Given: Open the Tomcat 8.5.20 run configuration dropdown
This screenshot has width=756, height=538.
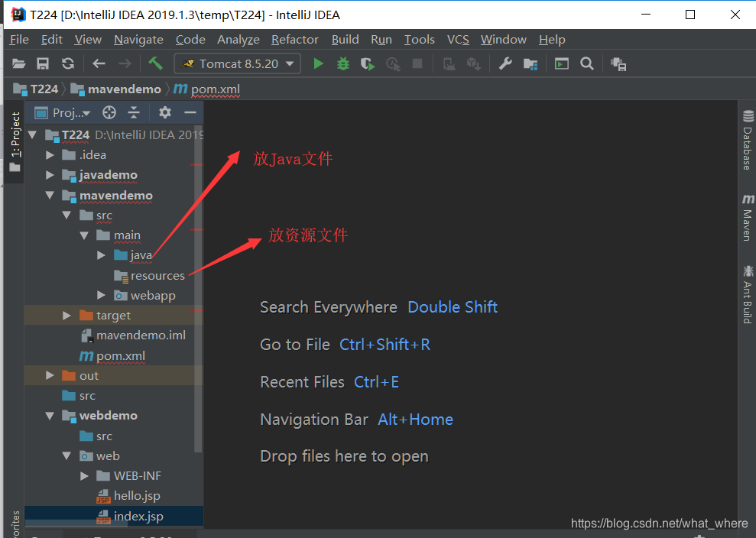Looking at the screenshot, I should tap(238, 63).
